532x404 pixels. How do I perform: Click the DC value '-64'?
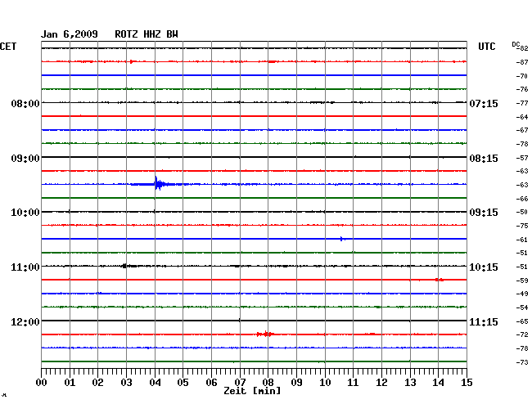[x=522, y=117]
